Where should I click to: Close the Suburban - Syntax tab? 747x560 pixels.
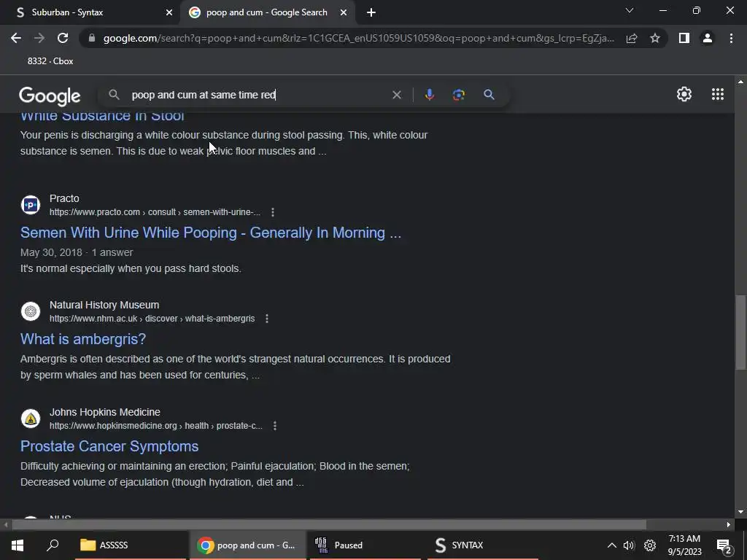coord(169,12)
